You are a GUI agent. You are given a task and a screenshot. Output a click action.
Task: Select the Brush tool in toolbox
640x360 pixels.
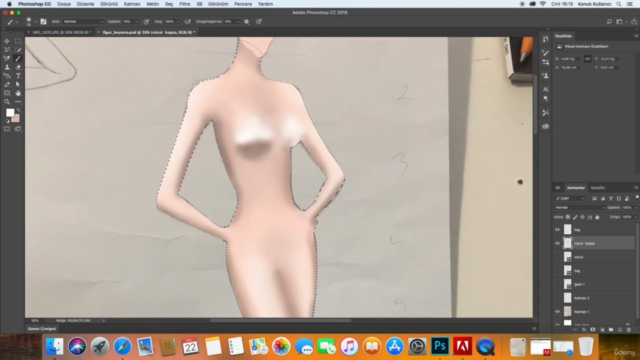click(18, 58)
